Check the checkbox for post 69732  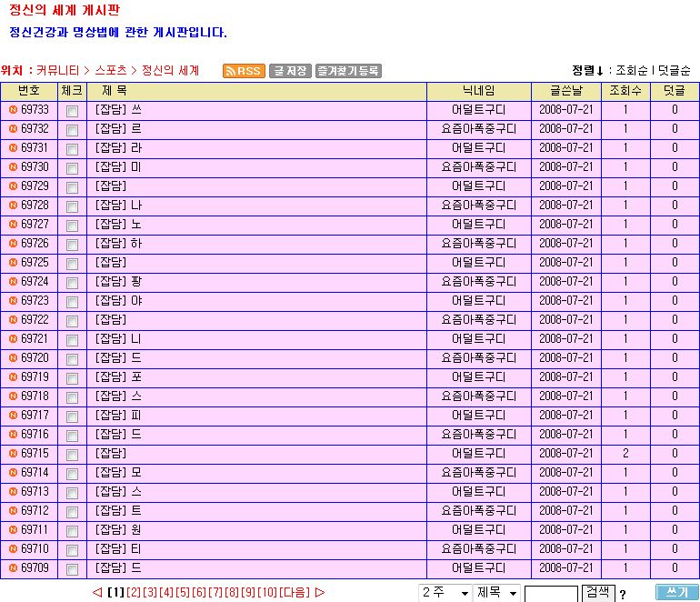(x=72, y=130)
